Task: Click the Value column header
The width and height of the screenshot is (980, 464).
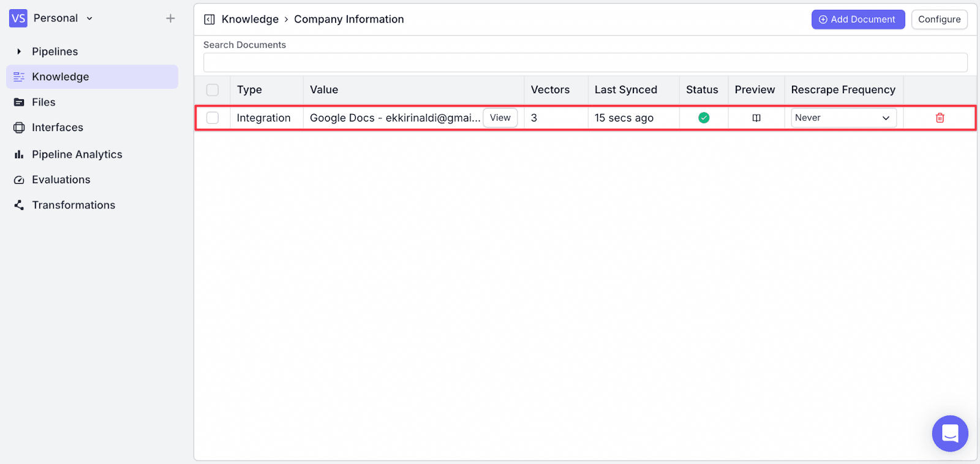Action: [324, 90]
